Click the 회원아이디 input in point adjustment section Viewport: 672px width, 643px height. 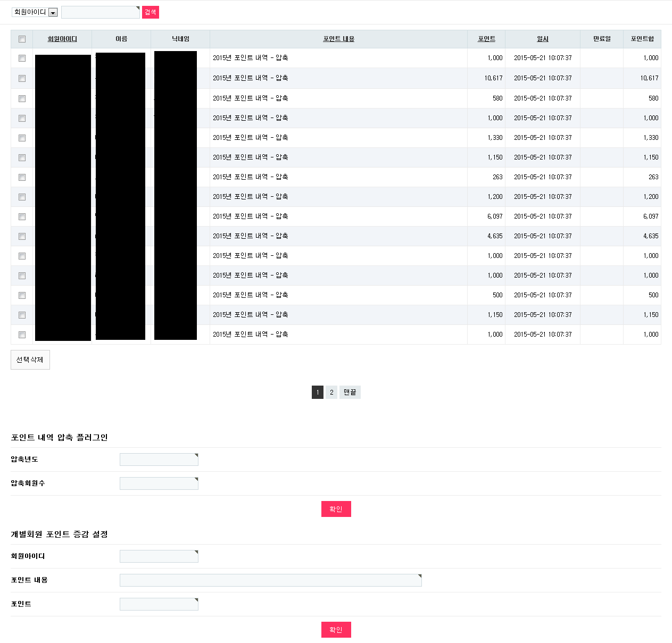[159, 556]
